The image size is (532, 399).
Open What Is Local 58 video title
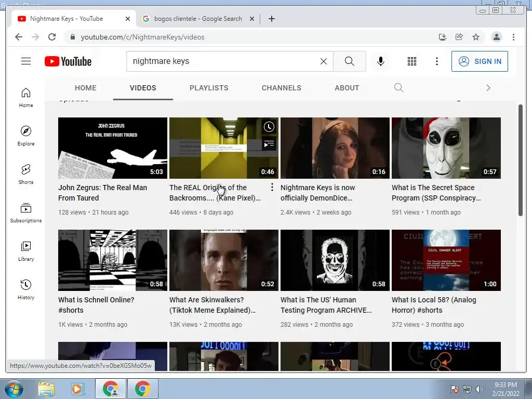[434, 304]
